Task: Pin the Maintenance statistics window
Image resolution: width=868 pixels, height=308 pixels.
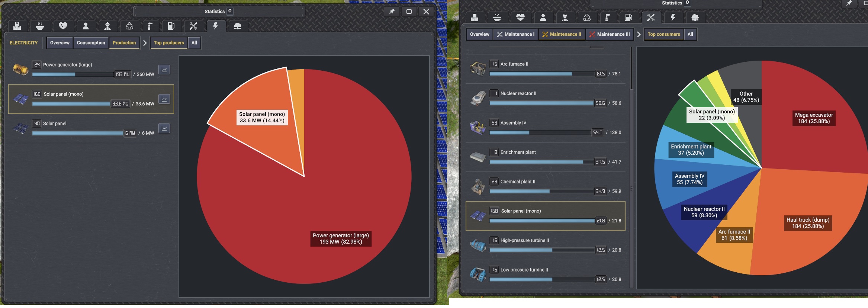Action: (849, 3)
